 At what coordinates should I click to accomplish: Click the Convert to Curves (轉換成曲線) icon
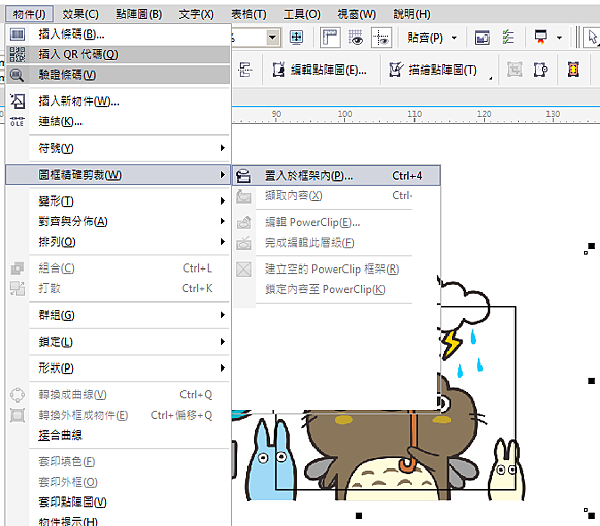pyautogui.click(x=17, y=395)
